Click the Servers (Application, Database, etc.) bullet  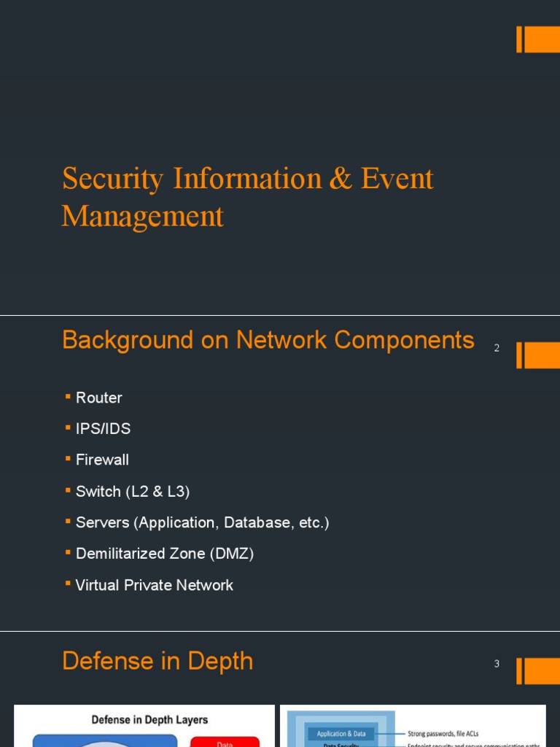[x=202, y=523]
